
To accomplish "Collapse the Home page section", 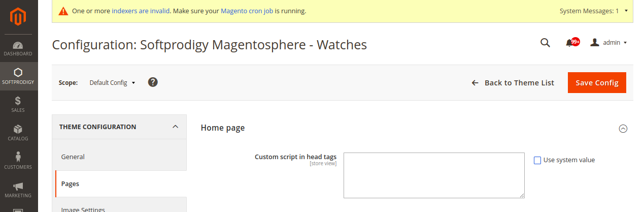I will click(623, 129).
